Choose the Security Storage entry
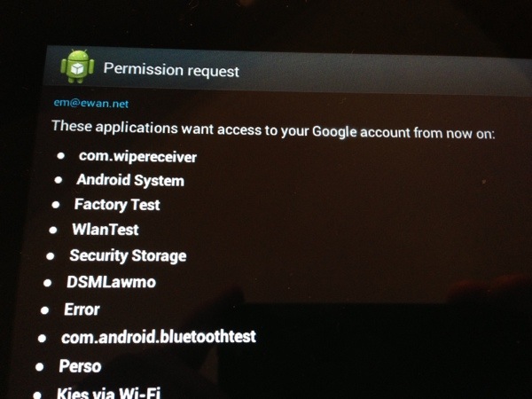 pyautogui.click(x=128, y=256)
